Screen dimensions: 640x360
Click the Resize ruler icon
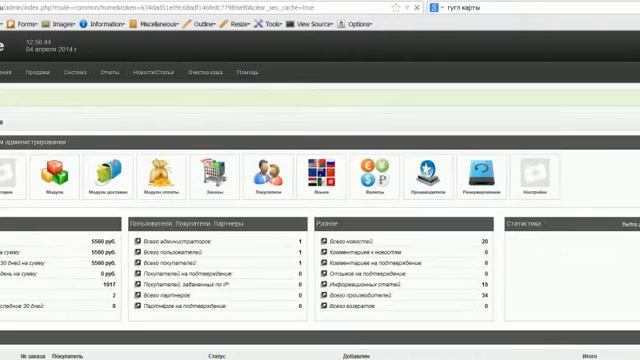coord(224,24)
